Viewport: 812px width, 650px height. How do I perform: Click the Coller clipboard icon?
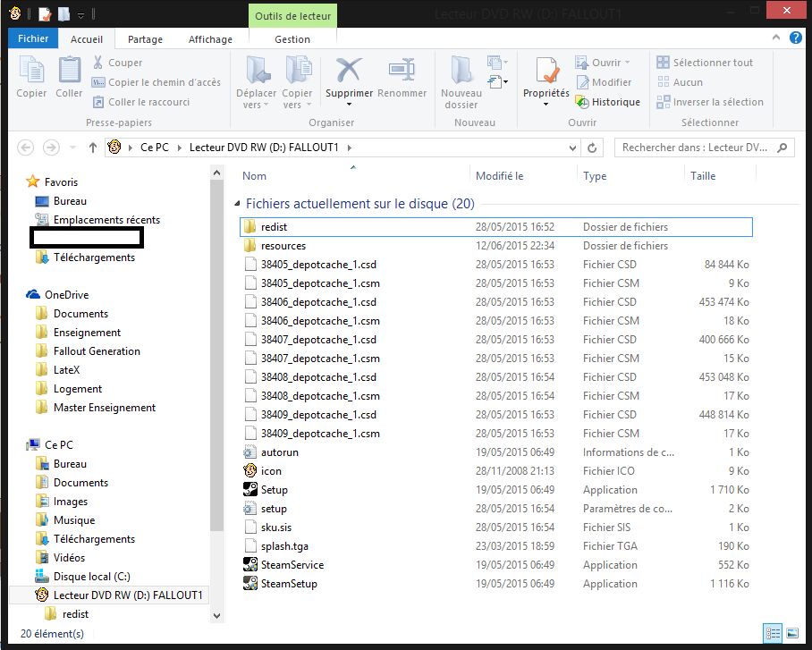pyautogui.click(x=69, y=70)
